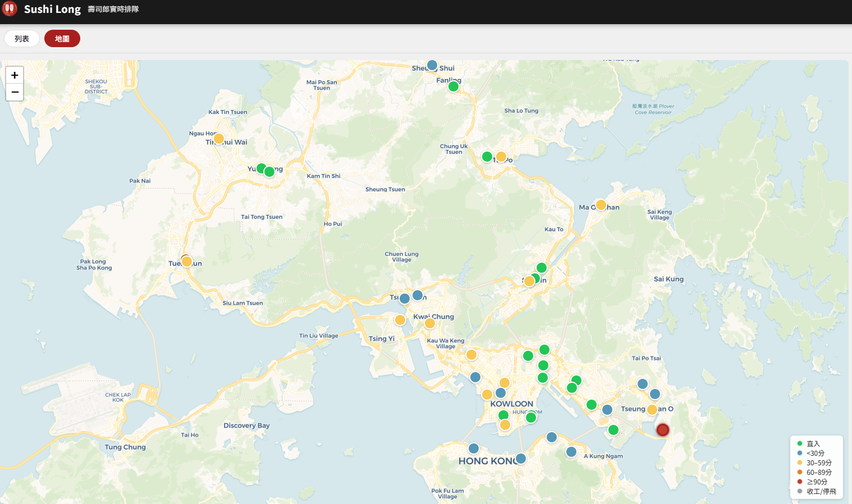Viewport: 852px width, 504px height.
Task: Select the blue marker at Sheung Shui
Action: tap(432, 65)
